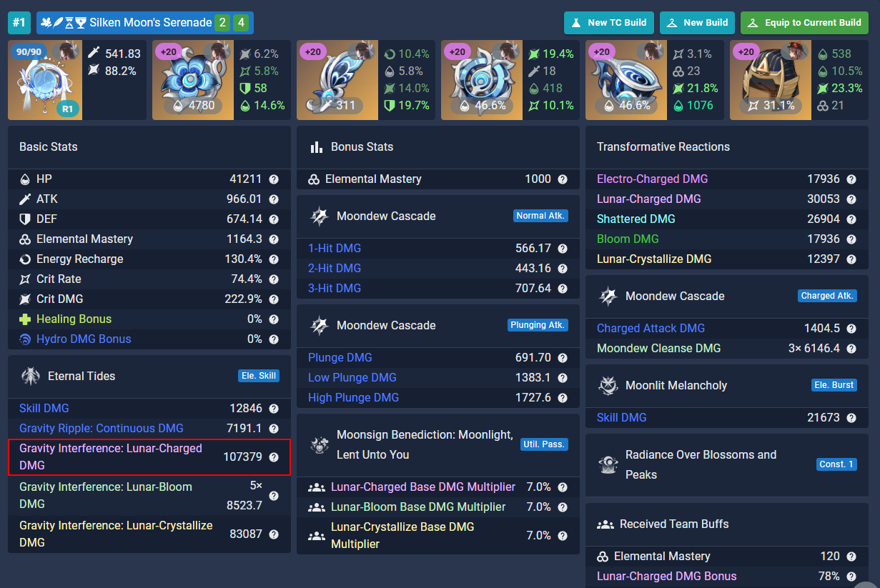Click help icon next to Moondew Cleanse DMG

click(x=851, y=349)
